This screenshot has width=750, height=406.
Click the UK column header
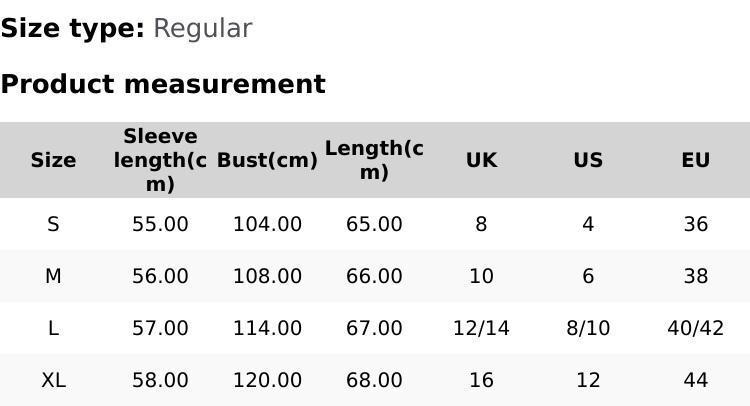click(x=481, y=160)
